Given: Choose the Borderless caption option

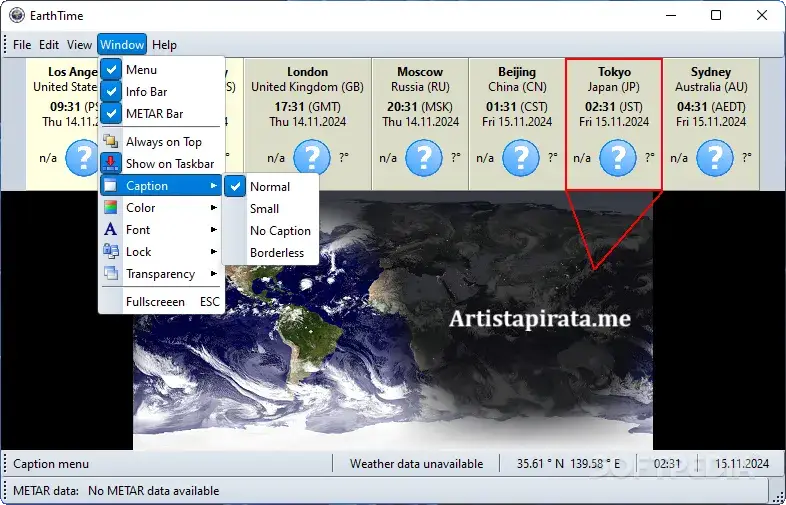Looking at the screenshot, I should point(271,252).
